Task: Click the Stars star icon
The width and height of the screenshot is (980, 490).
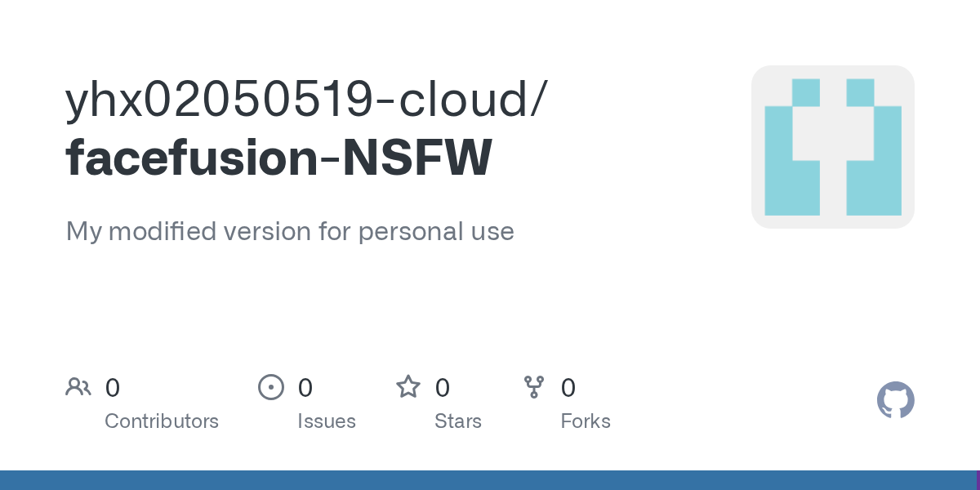Action: (408, 387)
